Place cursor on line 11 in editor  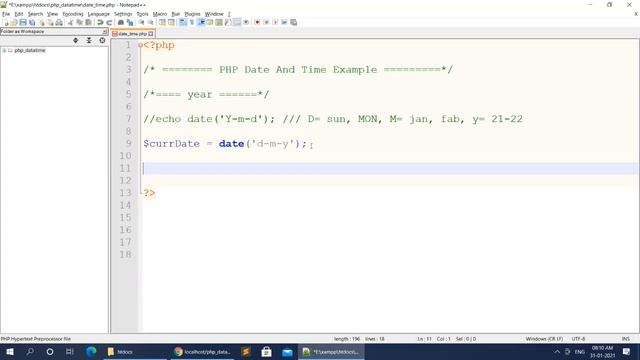coord(390,168)
